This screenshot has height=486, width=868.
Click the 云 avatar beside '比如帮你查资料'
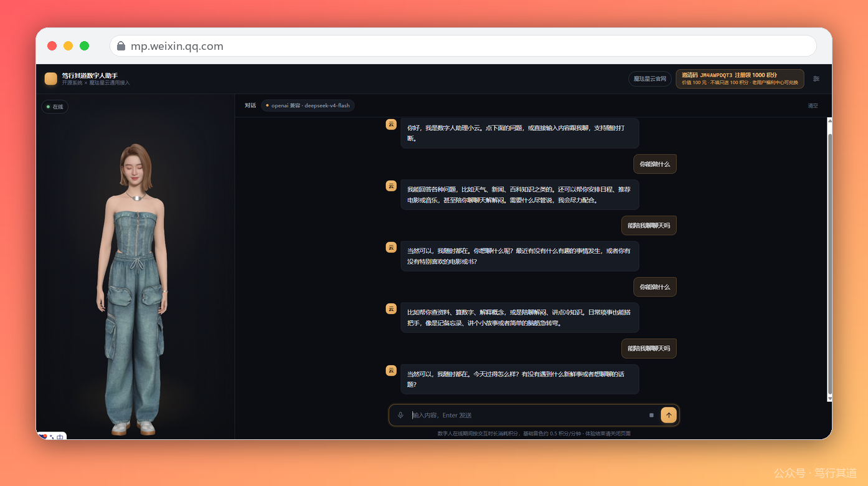pos(391,308)
